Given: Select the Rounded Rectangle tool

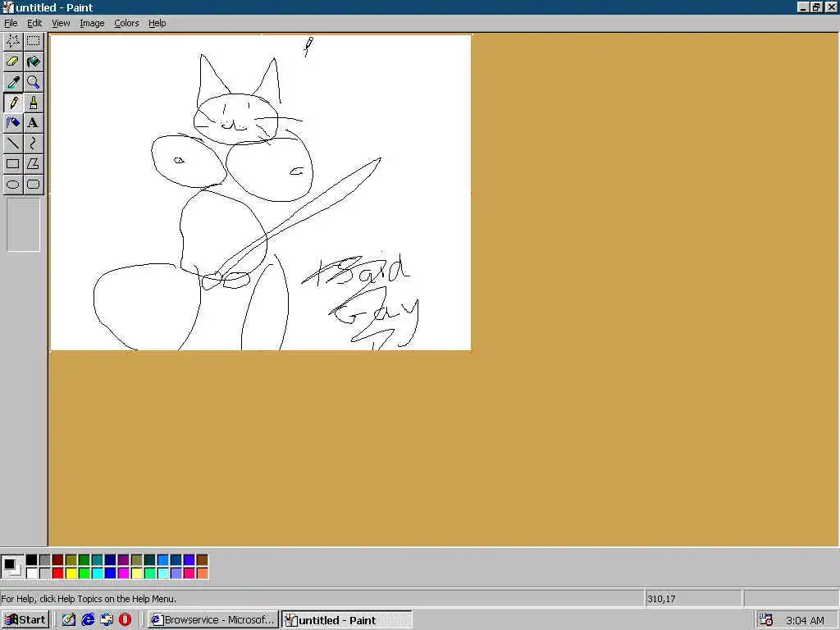Looking at the screenshot, I should pos(33,185).
